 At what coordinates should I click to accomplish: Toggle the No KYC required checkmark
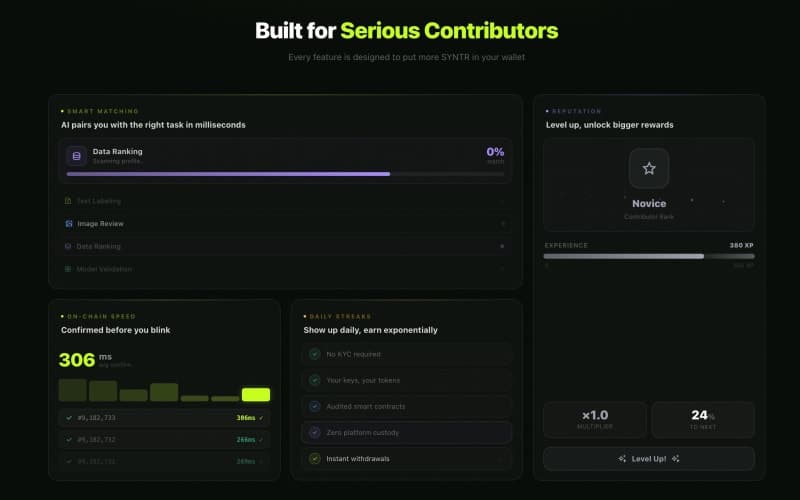315,354
